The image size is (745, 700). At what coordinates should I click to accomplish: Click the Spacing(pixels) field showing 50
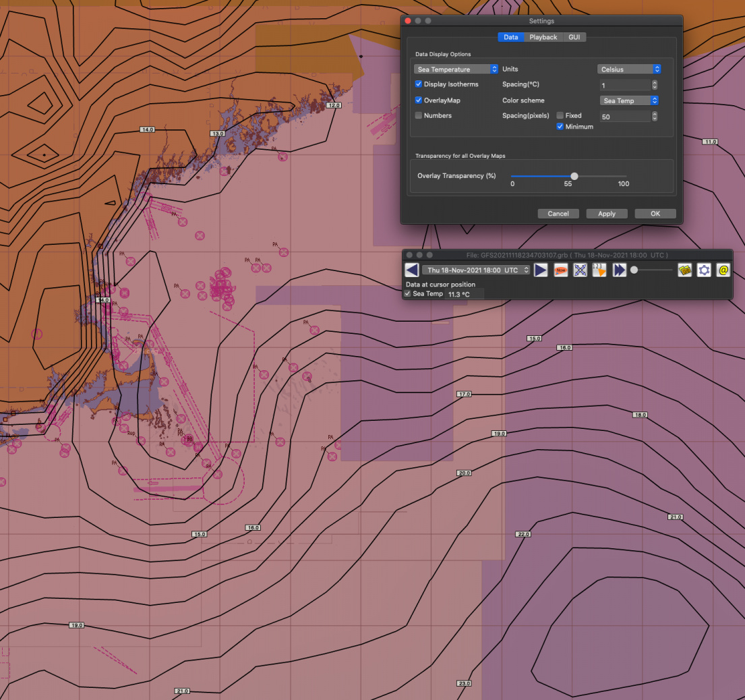click(x=625, y=117)
